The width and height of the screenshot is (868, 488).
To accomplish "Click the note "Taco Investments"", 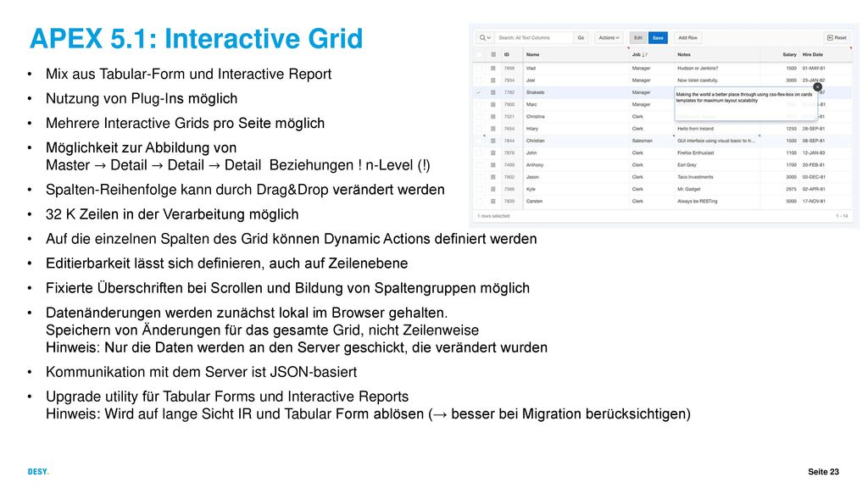I will point(695,177).
